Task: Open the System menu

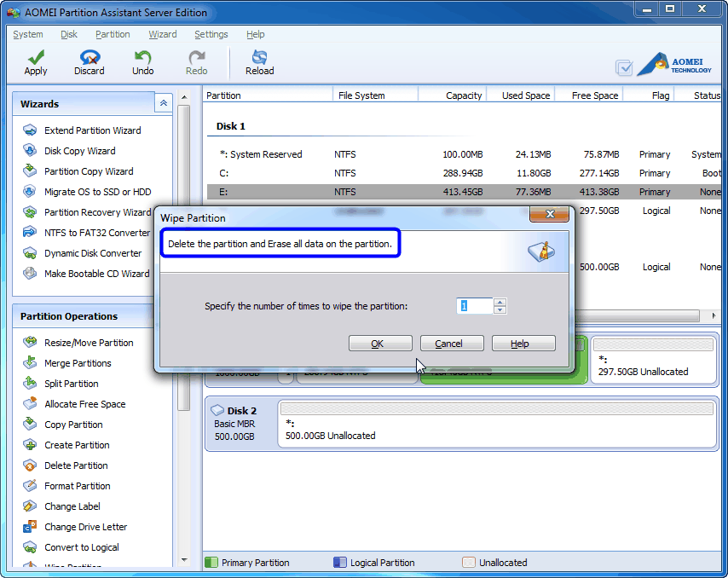Action: click(x=28, y=34)
